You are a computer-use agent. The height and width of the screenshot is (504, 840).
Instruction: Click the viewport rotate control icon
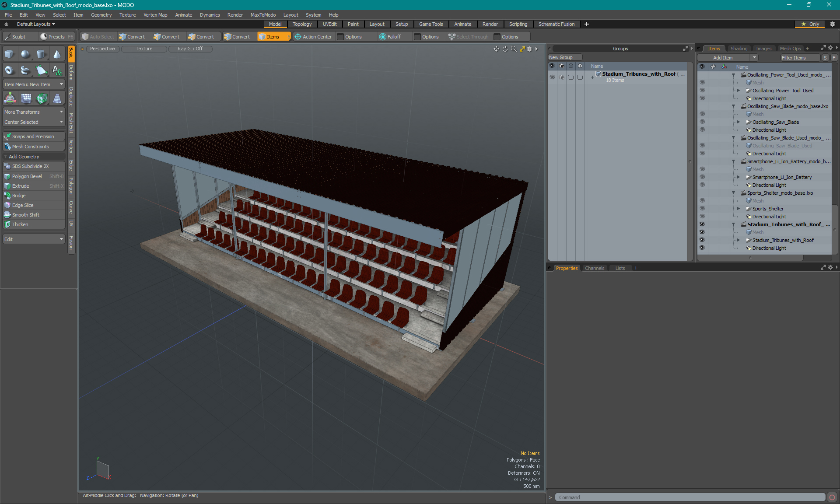pos(505,49)
